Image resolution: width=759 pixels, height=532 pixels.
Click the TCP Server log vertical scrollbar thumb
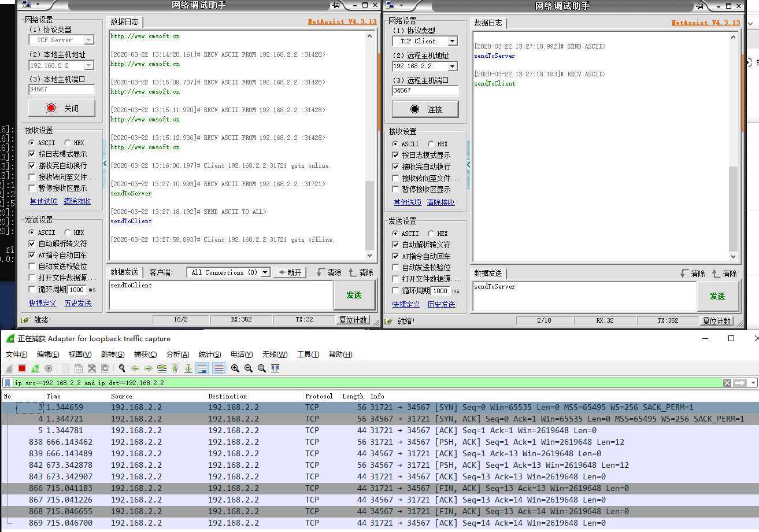[370, 215]
